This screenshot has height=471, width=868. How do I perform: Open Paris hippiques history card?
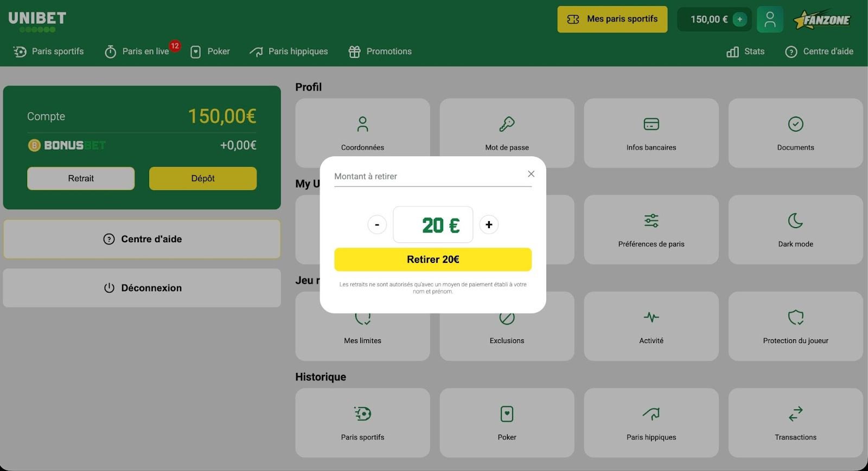click(651, 422)
